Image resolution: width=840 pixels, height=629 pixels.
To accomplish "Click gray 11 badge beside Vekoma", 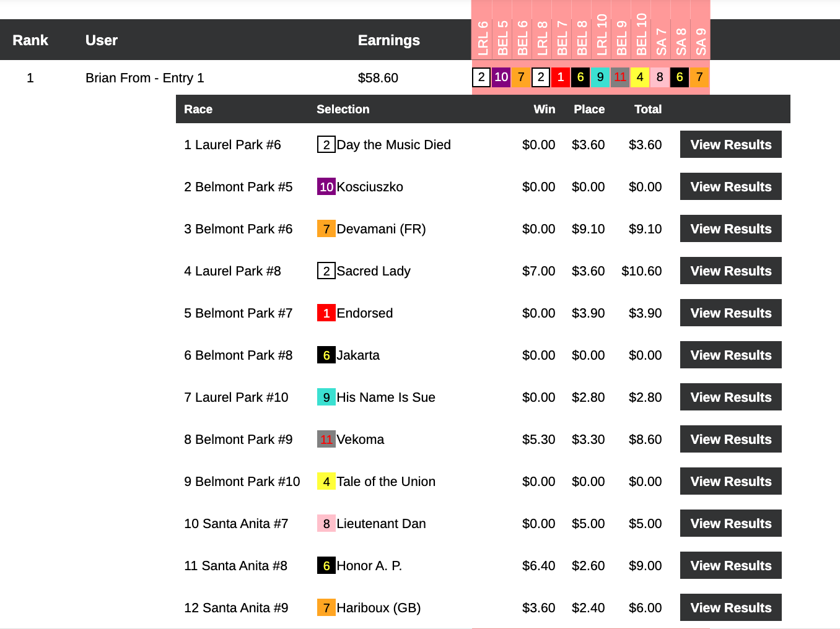I will click(x=326, y=440).
